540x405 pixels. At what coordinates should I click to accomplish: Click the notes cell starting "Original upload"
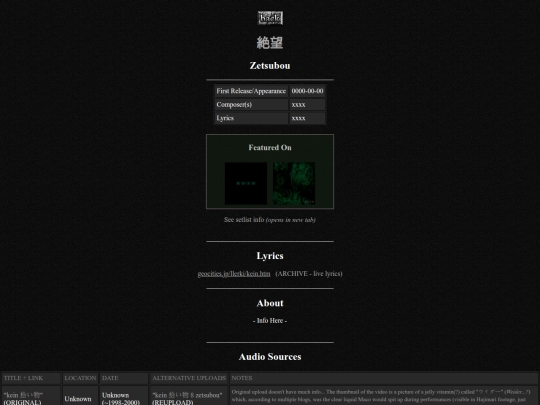point(384,396)
